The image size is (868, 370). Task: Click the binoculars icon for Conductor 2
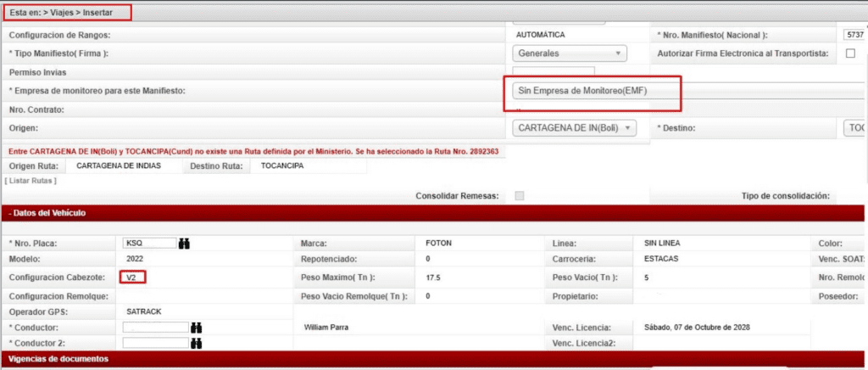click(196, 344)
